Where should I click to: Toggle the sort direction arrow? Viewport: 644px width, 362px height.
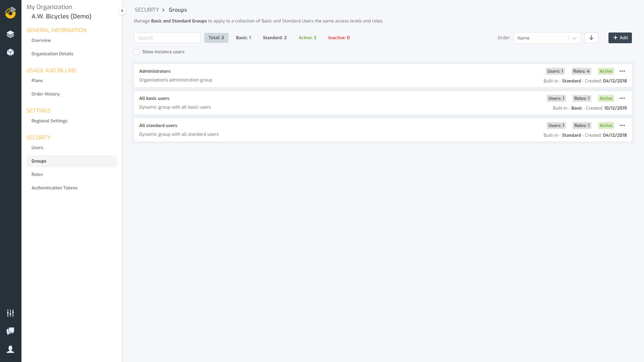[591, 38]
